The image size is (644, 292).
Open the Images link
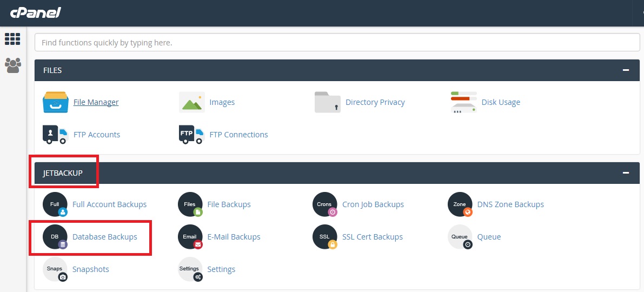click(222, 102)
